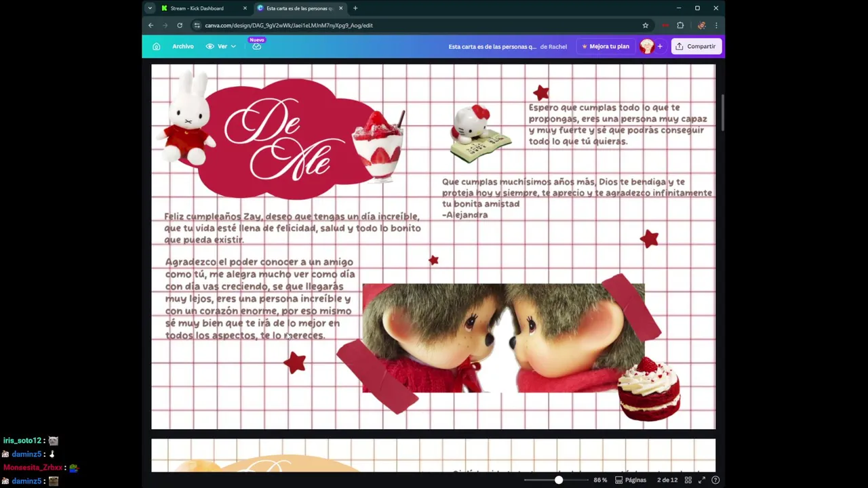Click the Nuevo cloud sync icon
The image size is (868, 488).
click(257, 46)
